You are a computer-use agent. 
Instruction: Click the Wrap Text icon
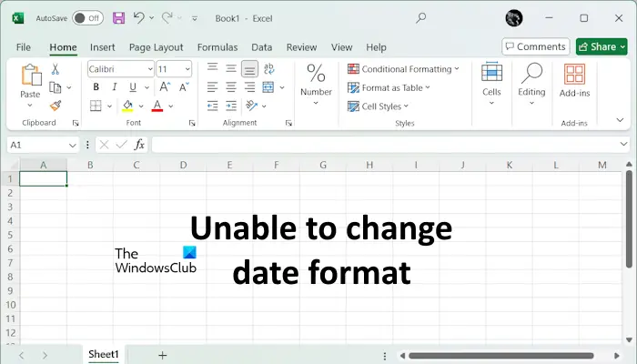pos(268,68)
